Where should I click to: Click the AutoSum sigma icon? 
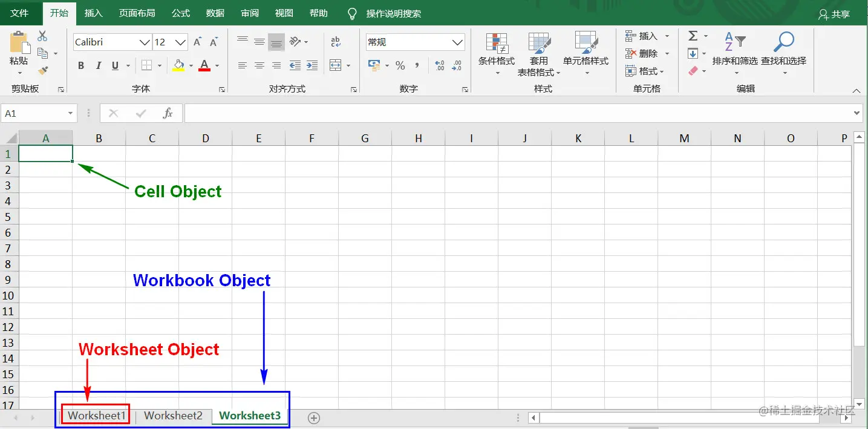(693, 36)
